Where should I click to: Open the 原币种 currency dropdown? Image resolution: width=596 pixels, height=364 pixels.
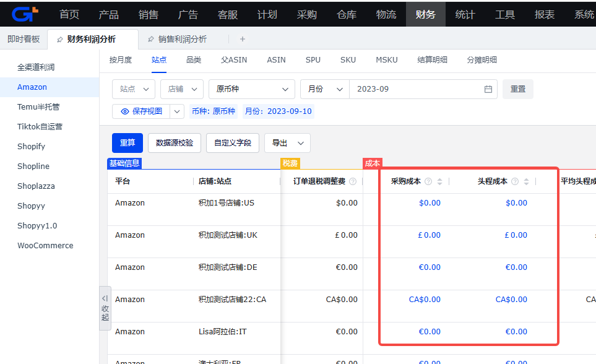click(x=252, y=89)
